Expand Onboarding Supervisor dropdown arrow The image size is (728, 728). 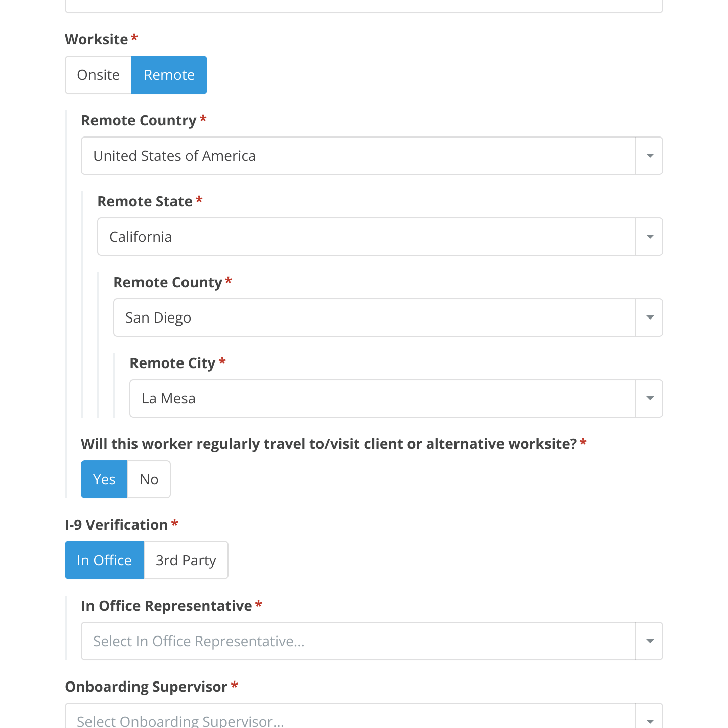coord(650,718)
